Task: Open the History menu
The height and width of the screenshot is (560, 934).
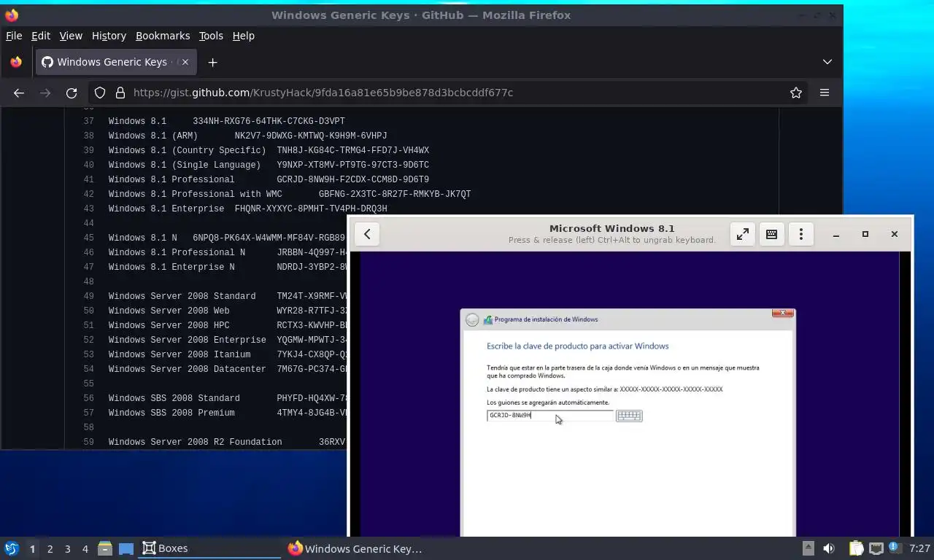Action: coord(109,36)
